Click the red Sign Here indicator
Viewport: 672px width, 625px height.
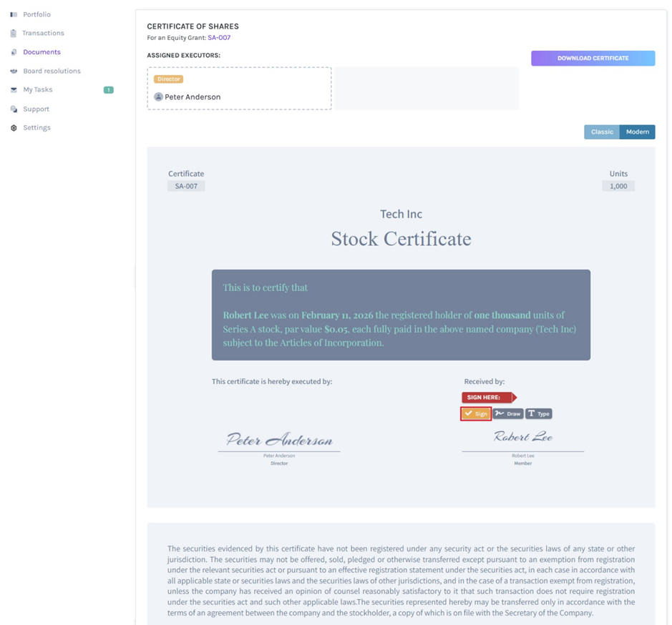coord(487,397)
